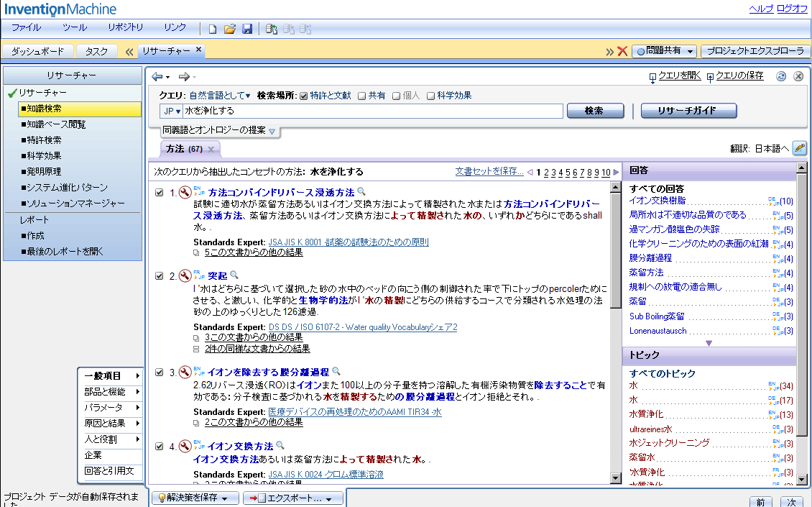Open the リポジトリ menu

click(125, 27)
